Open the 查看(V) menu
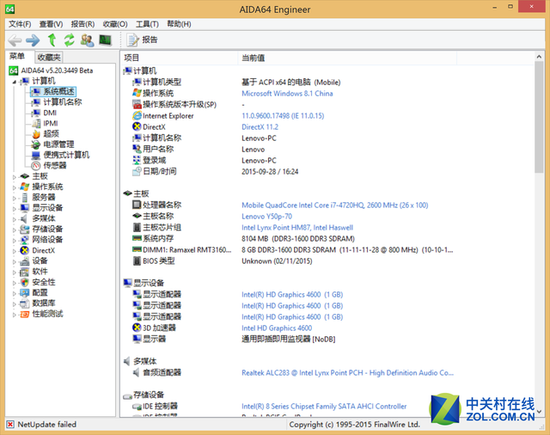The width and height of the screenshot is (550, 435). 51,24
